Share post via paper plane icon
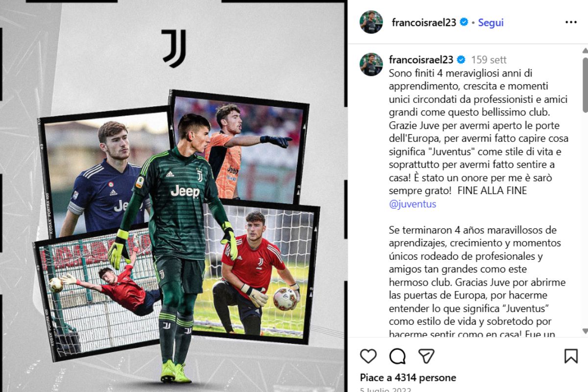This screenshot has width=588, height=392. coord(426,356)
